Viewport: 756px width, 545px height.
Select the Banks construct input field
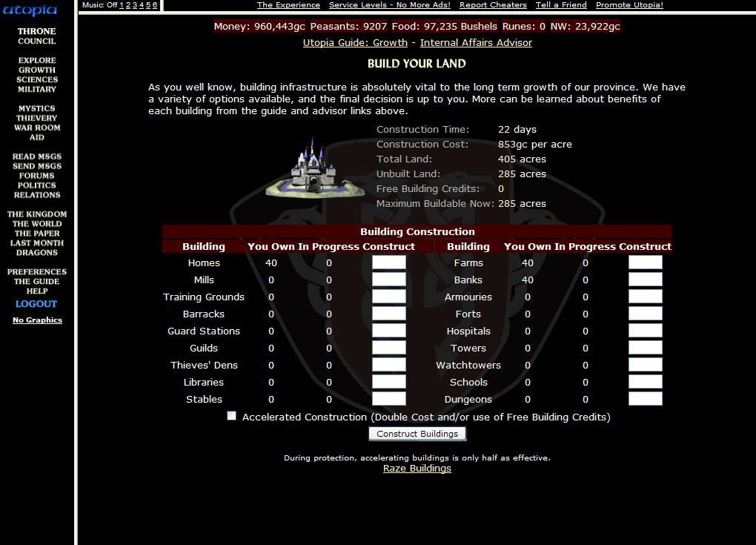coord(645,280)
